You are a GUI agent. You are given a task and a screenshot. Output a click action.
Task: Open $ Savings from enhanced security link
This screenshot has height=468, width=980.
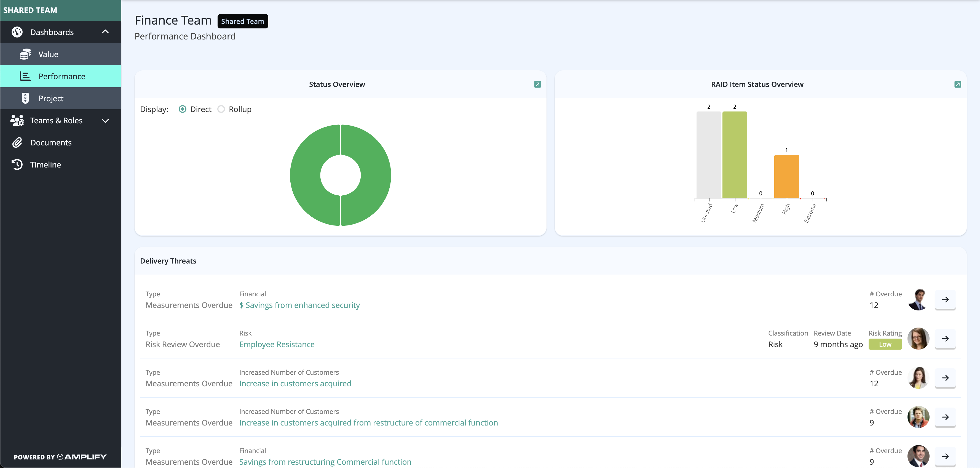click(x=299, y=305)
